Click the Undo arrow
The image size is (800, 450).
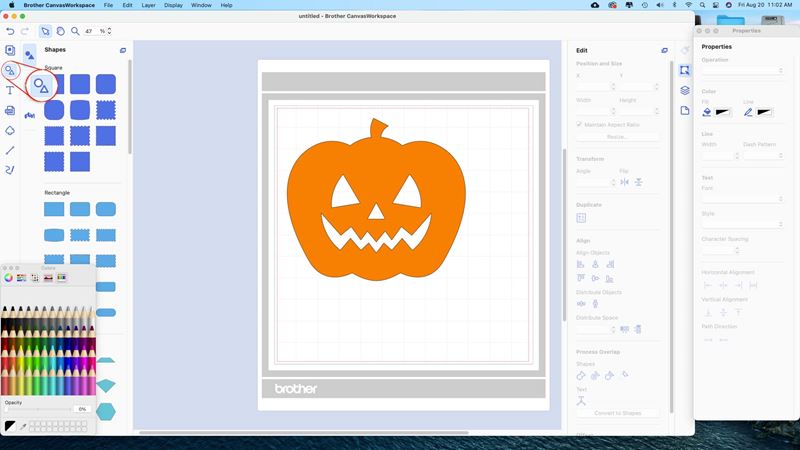[x=10, y=31]
